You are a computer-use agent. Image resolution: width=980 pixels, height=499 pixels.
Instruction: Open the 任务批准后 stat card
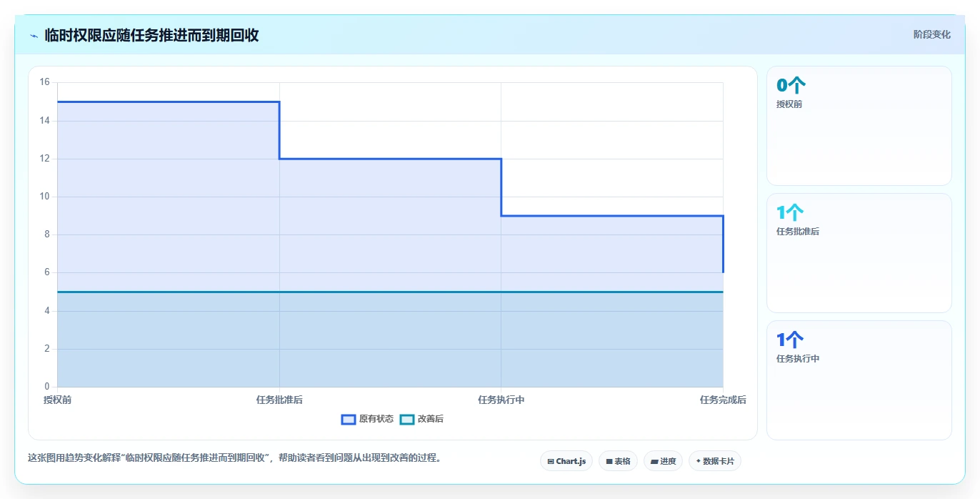[x=859, y=253]
